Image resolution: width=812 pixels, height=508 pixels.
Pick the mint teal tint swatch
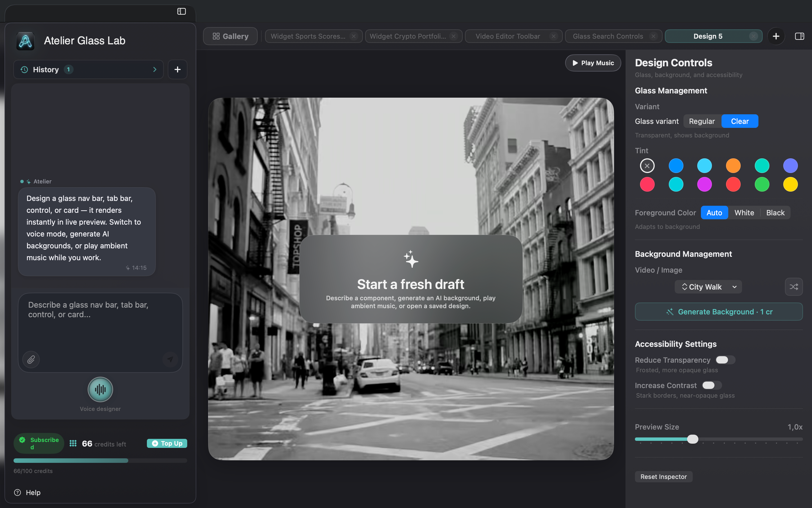tap(762, 166)
